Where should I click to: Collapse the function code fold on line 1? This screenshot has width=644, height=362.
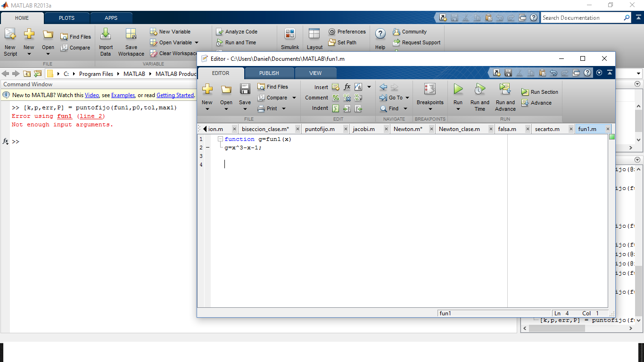(x=220, y=139)
